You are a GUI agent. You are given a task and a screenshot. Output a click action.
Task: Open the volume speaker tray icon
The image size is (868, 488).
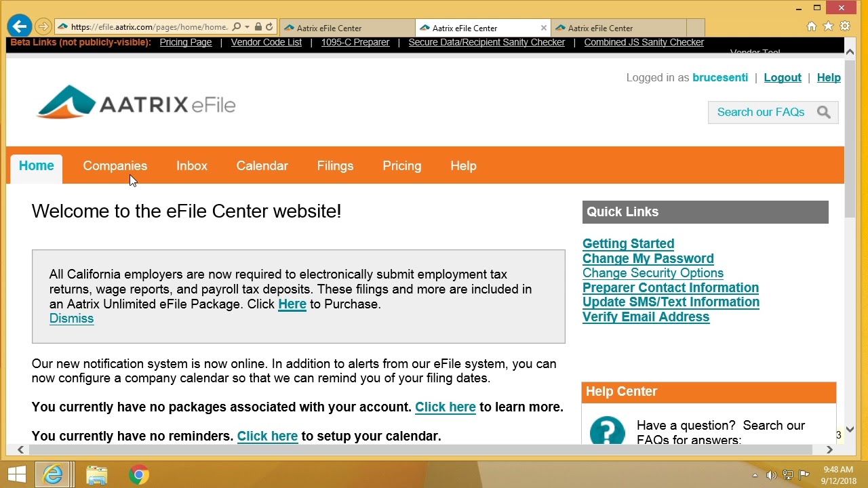(x=771, y=475)
